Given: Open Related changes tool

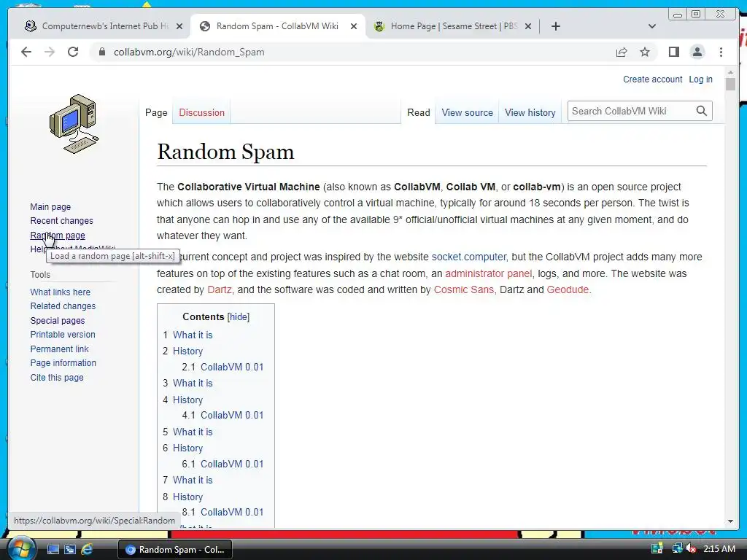Looking at the screenshot, I should (63, 306).
